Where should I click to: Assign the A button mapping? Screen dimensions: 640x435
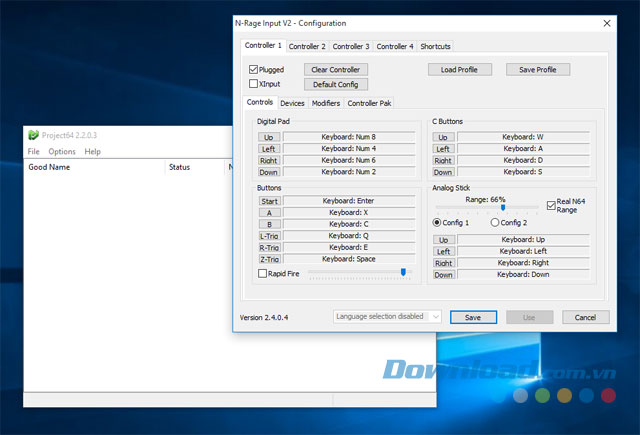tap(269, 213)
